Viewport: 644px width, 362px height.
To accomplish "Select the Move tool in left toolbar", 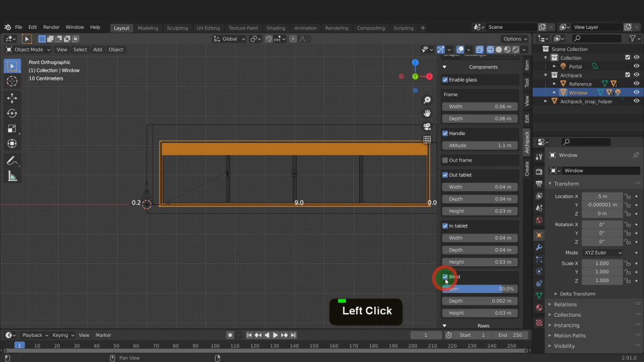I will [x=12, y=98].
